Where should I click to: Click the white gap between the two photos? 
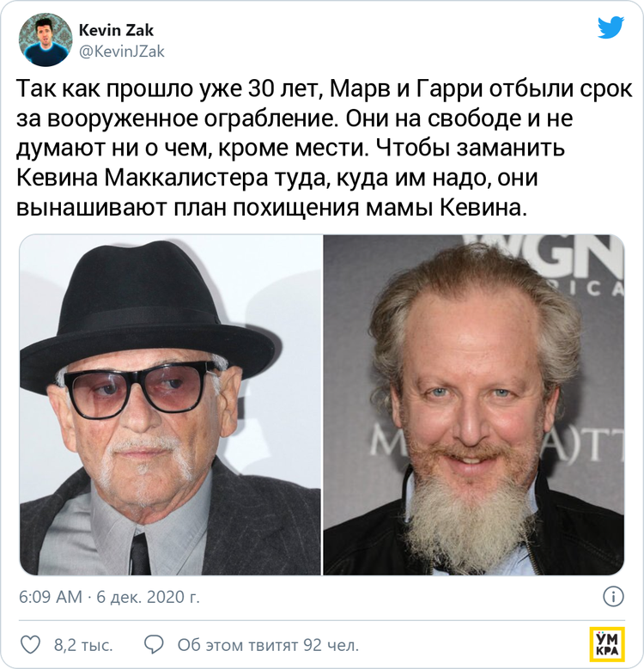[x=322, y=404]
